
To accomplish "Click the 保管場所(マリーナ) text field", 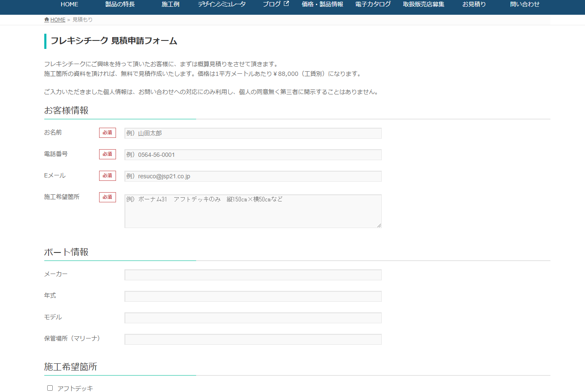I will [253, 339].
